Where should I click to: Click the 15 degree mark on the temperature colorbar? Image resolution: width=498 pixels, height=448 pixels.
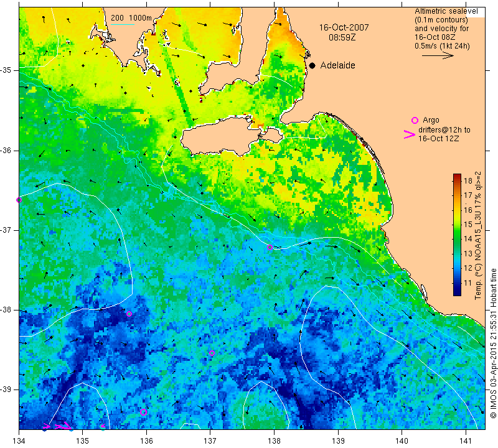468,225
